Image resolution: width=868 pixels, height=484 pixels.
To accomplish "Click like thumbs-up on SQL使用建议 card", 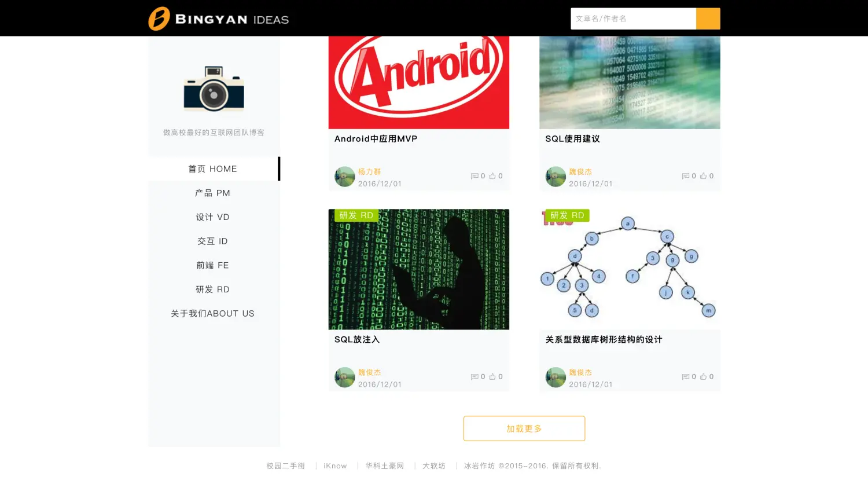I will pyautogui.click(x=703, y=176).
